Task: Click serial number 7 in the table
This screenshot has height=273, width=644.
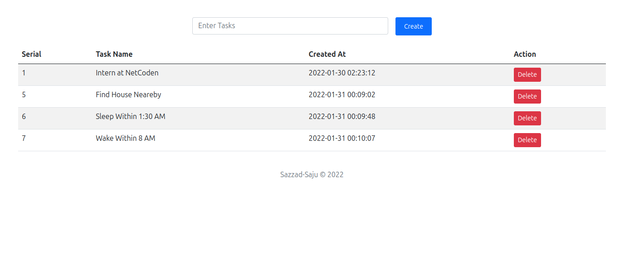Action: (x=24, y=138)
